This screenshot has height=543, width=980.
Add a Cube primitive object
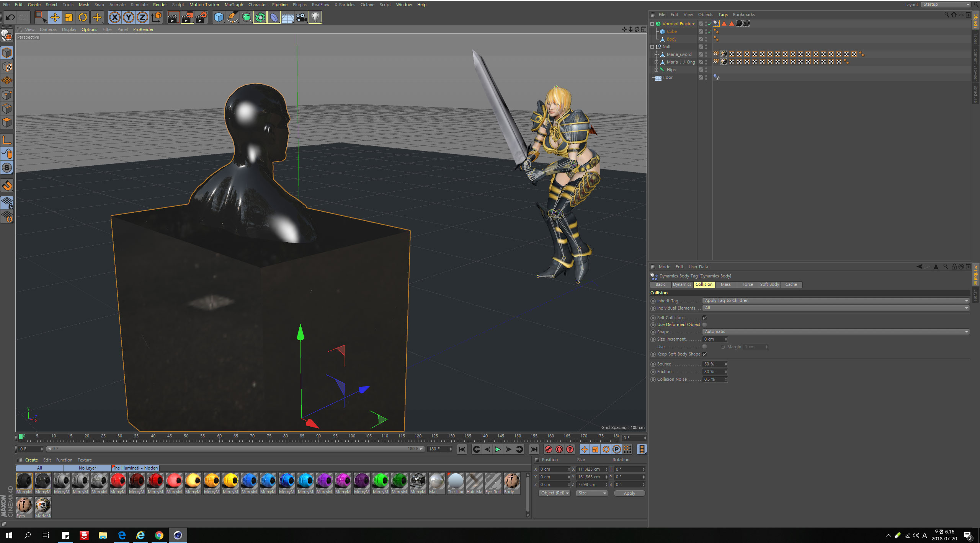click(219, 17)
